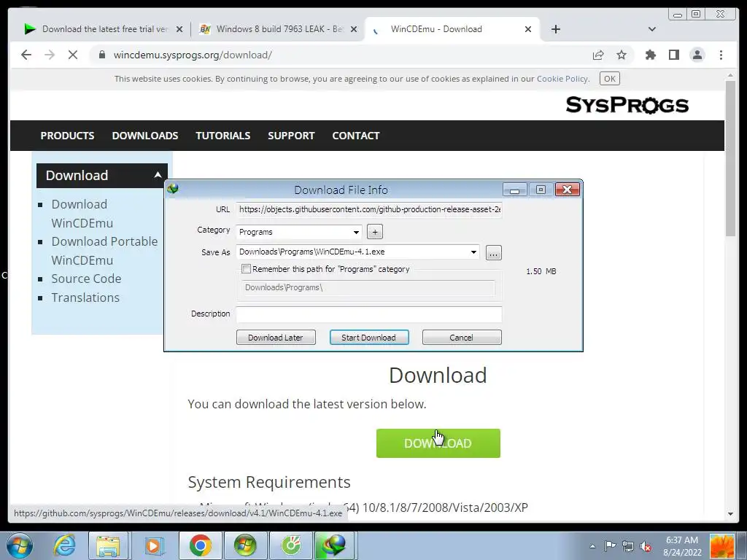The image size is (747, 560).
Task: Go back with Chrome's back arrow
Action: tap(26, 55)
